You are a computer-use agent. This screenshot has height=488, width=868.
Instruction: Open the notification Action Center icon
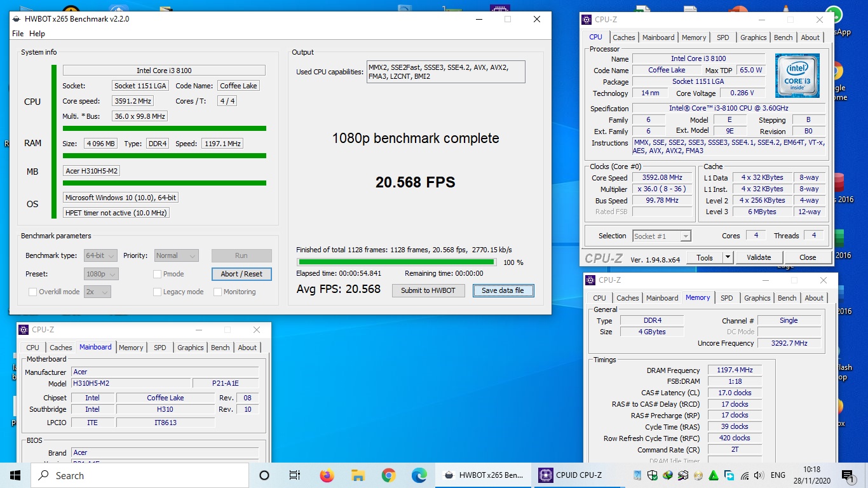point(848,475)
